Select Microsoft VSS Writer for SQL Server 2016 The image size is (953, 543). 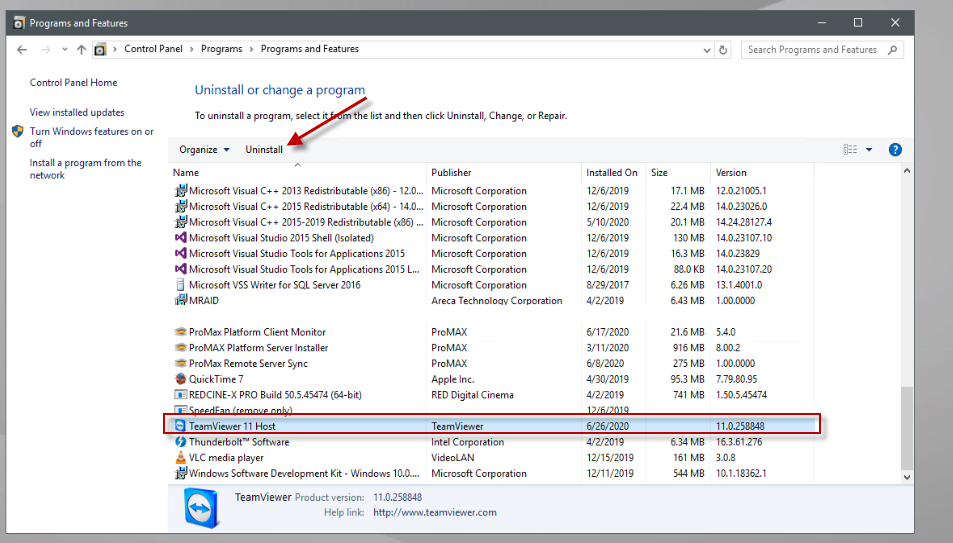[x=275, y=285]
